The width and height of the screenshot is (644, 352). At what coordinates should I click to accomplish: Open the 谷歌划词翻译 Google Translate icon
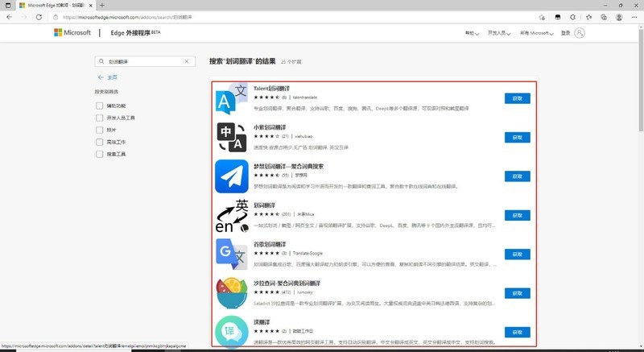coord(232,254)
